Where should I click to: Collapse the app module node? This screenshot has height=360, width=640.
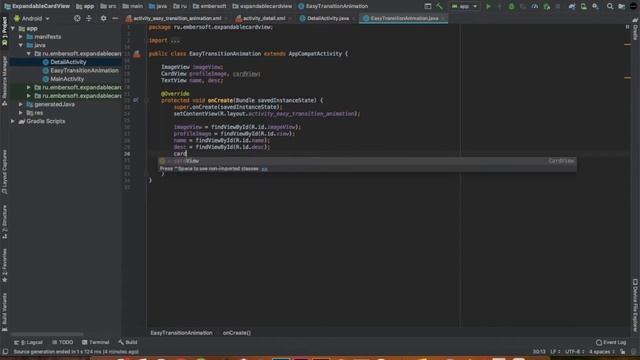click(x=13, y=29)
